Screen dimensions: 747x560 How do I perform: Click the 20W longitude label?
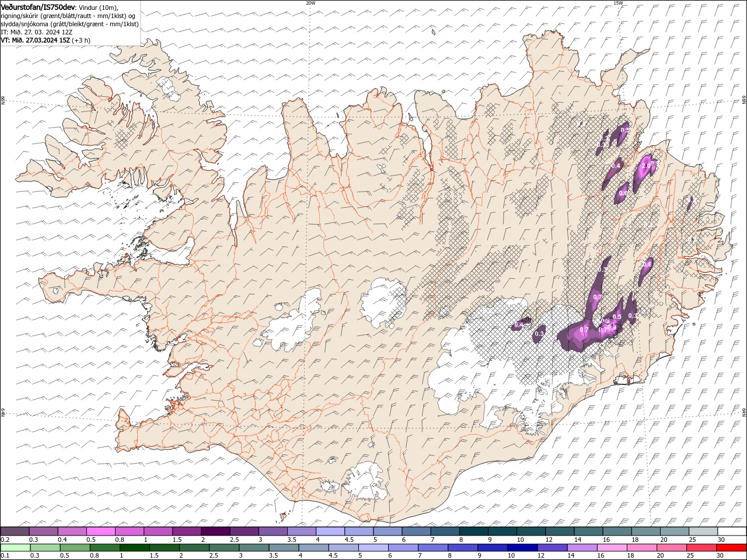pyautogui.click(x=310, y=3)
